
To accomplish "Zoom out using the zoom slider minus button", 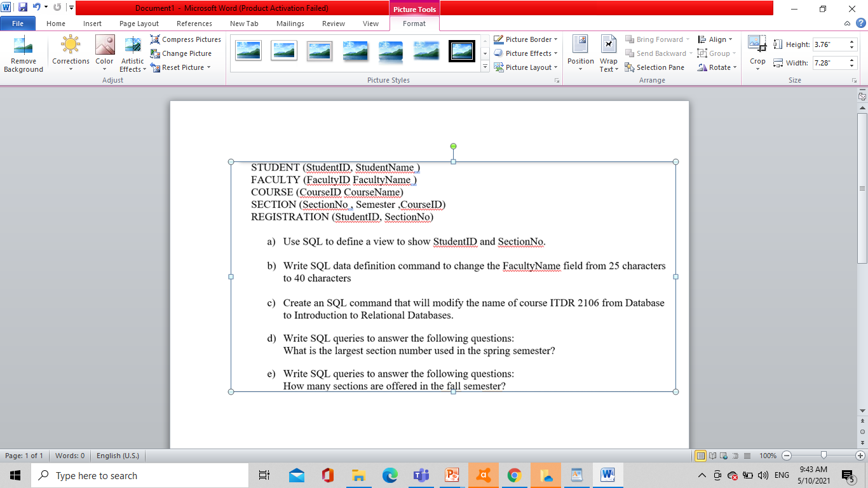I will tap(786, 456).
